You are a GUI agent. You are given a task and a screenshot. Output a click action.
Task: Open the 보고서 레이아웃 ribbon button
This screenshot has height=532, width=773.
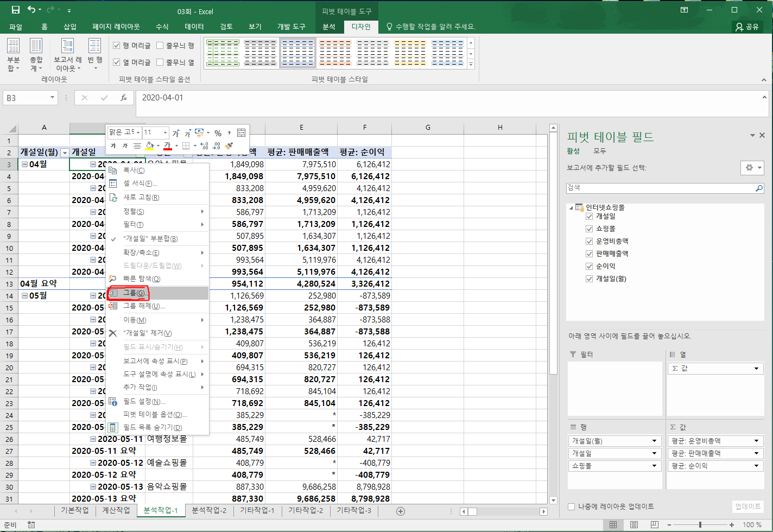68,55
